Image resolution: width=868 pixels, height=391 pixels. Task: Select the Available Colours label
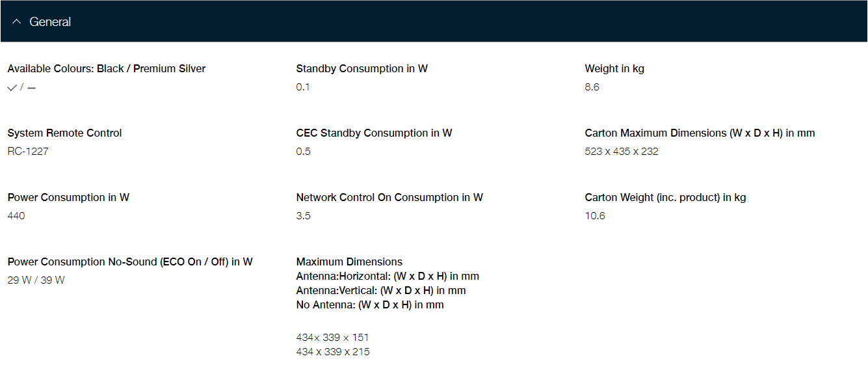pos(107,68)
